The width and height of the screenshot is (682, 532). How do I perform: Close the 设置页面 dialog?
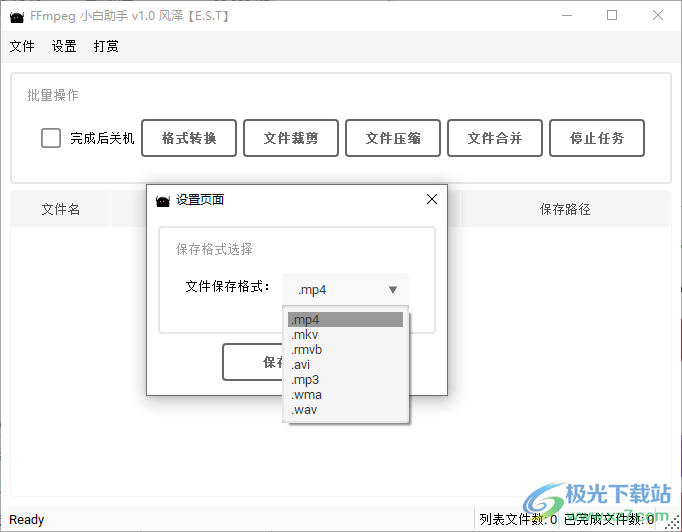pos(432,199)
